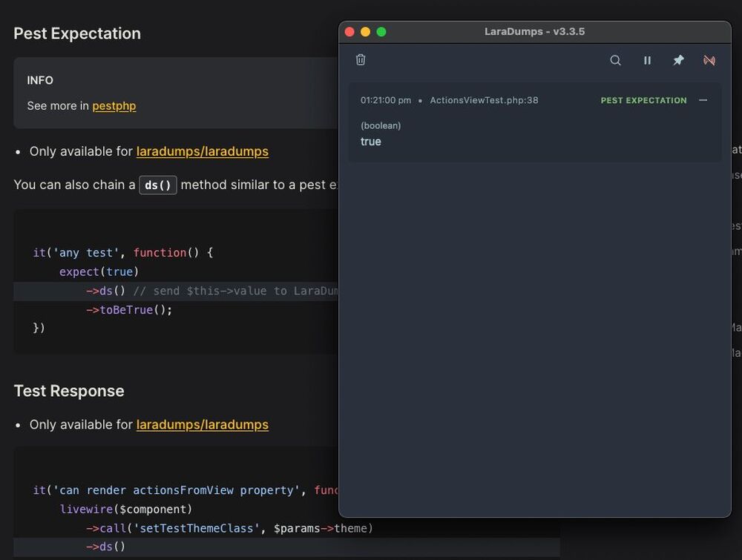Clear dumps with the trash icon
Image resolution: width=742 pixels, height=560 pixels.
[361, 59]
